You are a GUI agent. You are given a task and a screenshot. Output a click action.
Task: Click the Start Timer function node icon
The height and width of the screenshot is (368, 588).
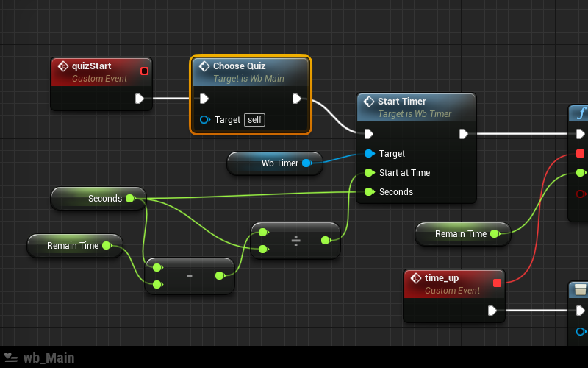[x=369, y=102]
